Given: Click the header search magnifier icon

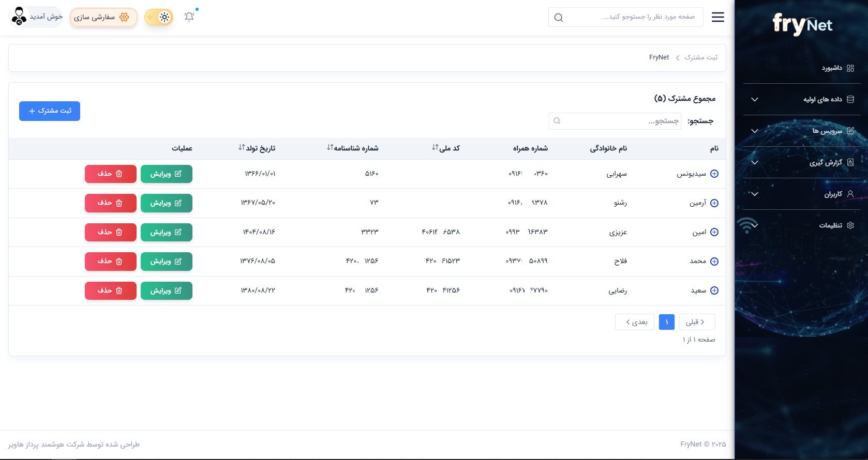Looking at the screenshot, I should pos(559,18).
